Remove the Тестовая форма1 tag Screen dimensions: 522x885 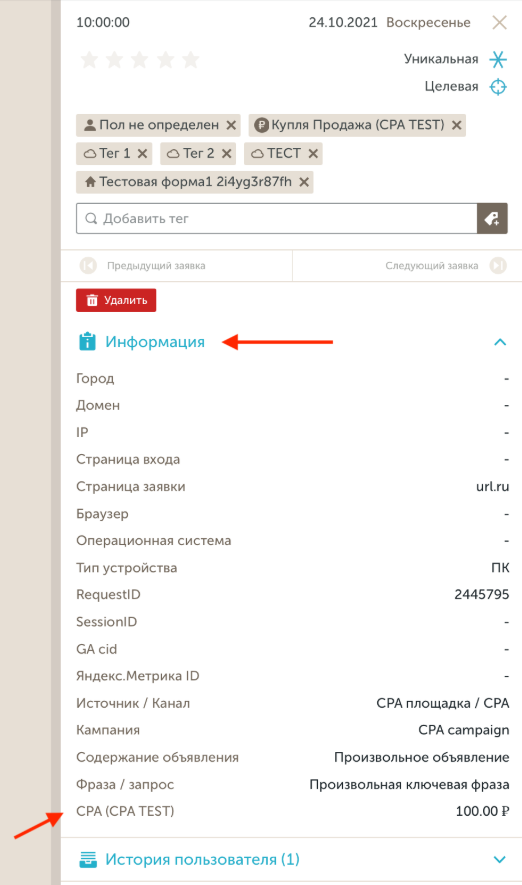point(304,182)
